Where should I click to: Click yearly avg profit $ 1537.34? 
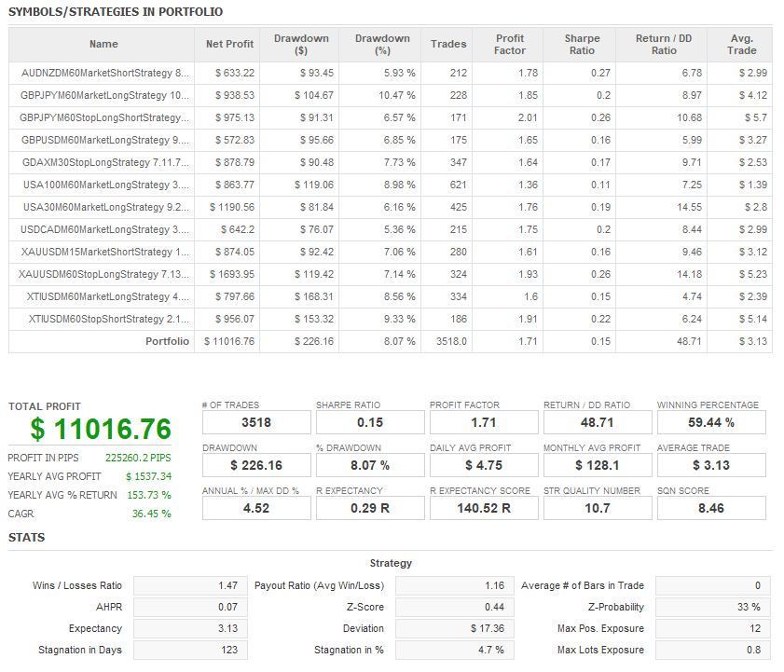[148, 476]
